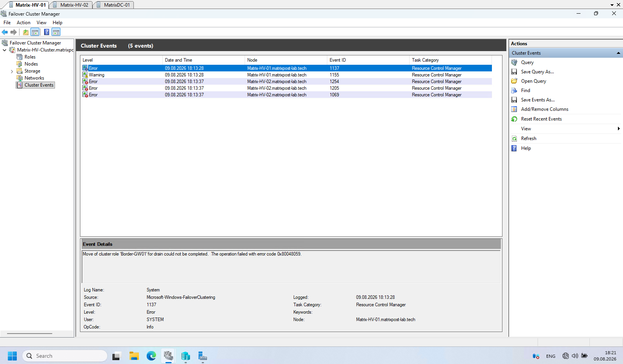Select the Failover Cluster Manager root node
Screen dimensions: 623x364
pos(35,43)
